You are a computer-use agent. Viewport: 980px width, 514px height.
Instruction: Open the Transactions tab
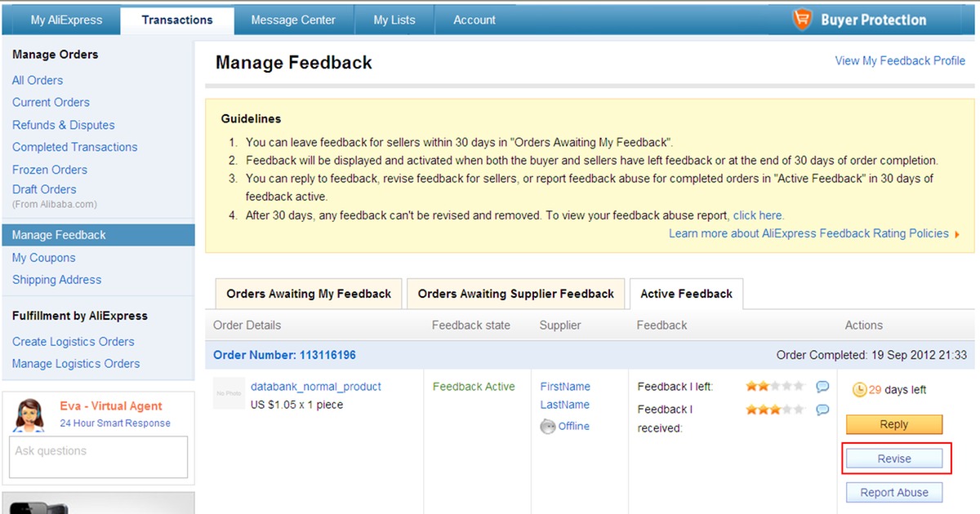(177, 20)
